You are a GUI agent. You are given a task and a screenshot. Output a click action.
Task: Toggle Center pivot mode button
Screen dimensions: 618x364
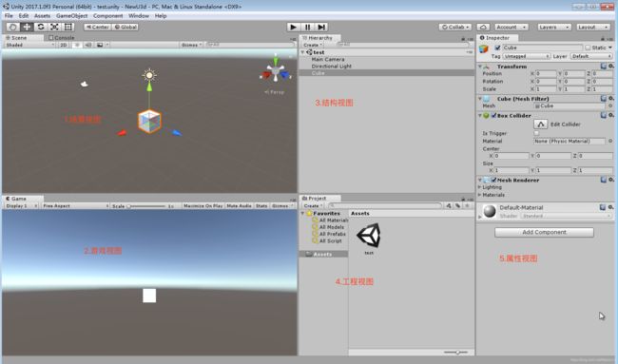point(97,27)
